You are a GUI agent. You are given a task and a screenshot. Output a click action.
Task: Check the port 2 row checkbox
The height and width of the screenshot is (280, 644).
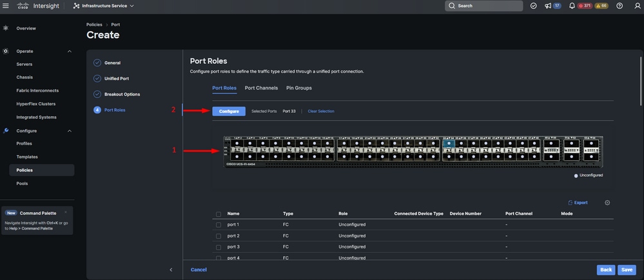pyautogui.click(x=219, y=236)
